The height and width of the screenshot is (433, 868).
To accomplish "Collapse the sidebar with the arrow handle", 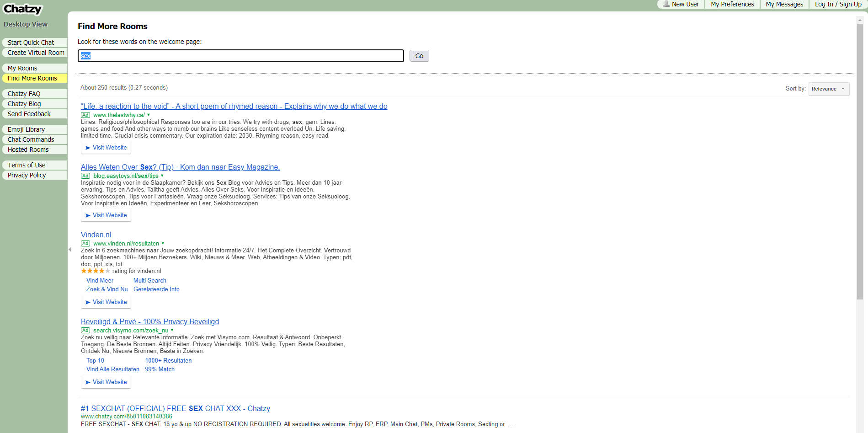I will [70, 250].
